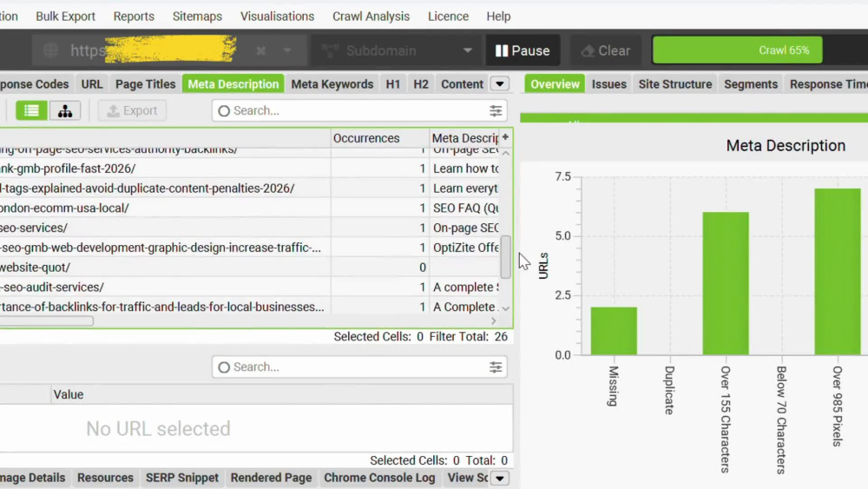Click the vertical scrollbar thumb in table
Viewport: 868px width, 489px height.
[505, 257]
